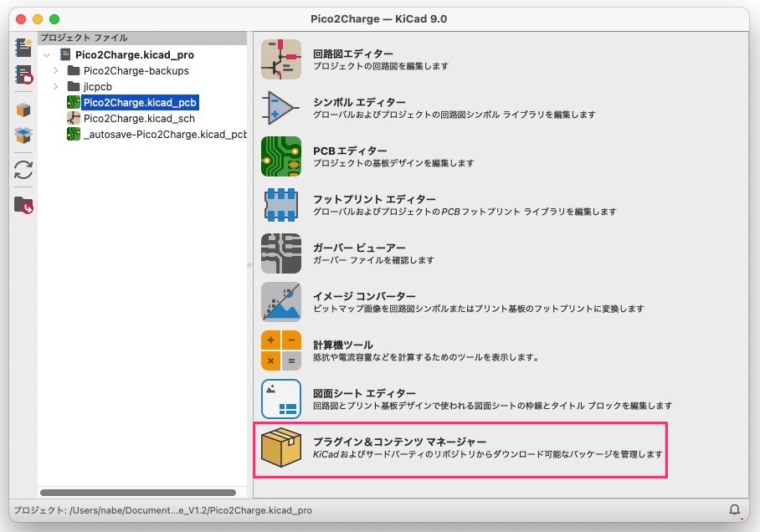The image size is (760, 532).
Task: Open the Gerber Viewer (ガーバー ビューアー)
Action: [281, 253]
